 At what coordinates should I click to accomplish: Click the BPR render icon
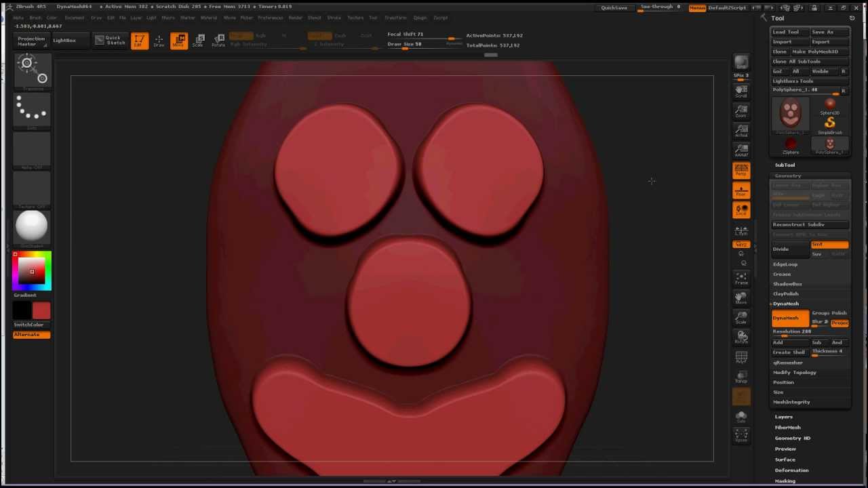(x=741, y=62)
